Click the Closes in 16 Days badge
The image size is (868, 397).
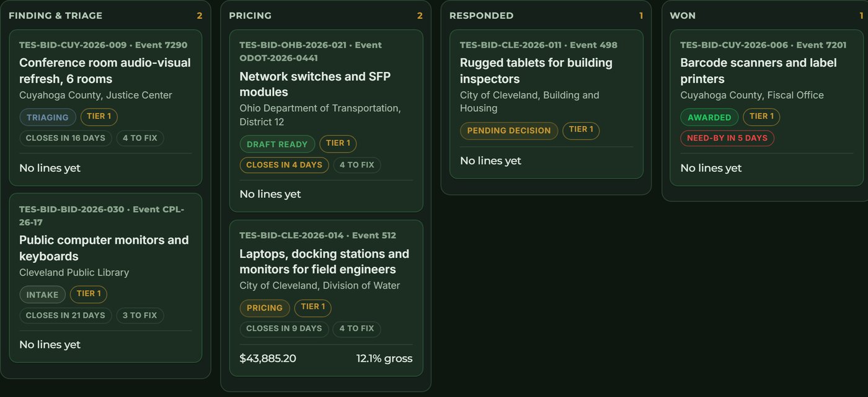click(66, 138)
